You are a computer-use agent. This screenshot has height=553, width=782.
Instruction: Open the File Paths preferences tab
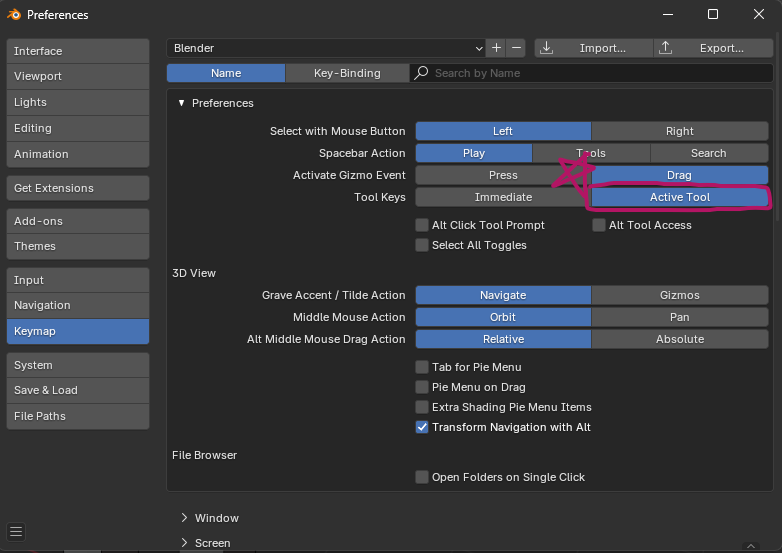[x=78, y=416]
